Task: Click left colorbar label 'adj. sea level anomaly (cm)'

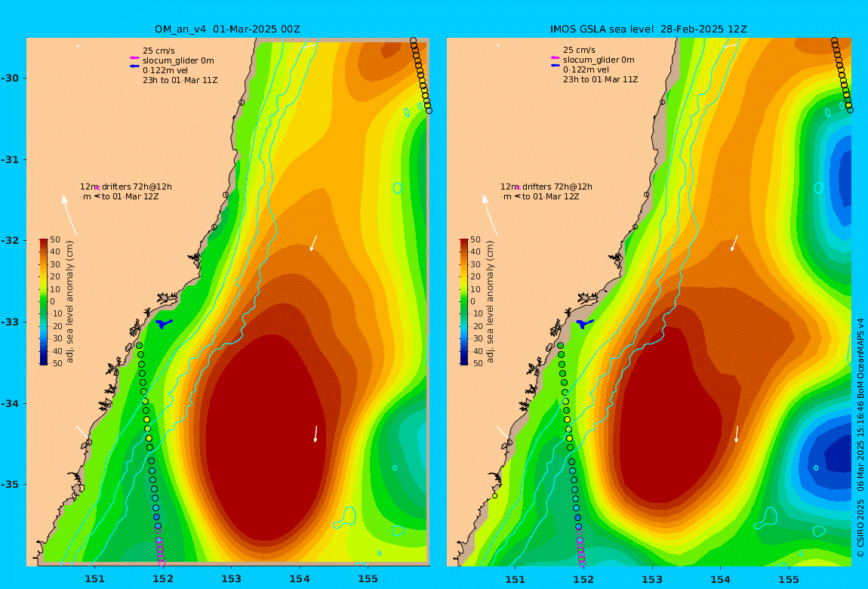Action: coord(69,302)
